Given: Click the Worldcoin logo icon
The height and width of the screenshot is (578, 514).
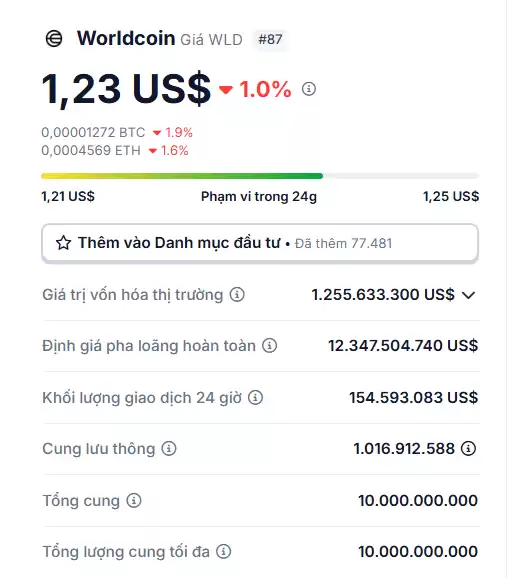Looking at the screenshot, I should [54, 39].
